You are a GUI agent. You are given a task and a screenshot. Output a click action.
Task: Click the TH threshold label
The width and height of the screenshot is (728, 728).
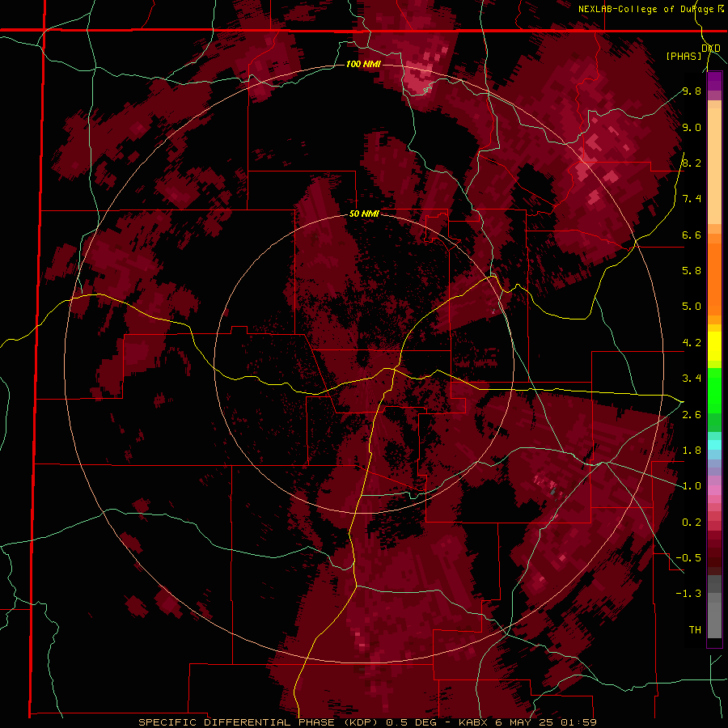695,630
